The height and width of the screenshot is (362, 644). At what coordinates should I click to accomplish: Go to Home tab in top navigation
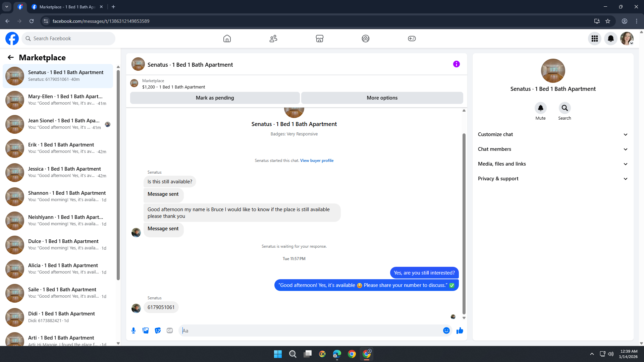point(227,39)
